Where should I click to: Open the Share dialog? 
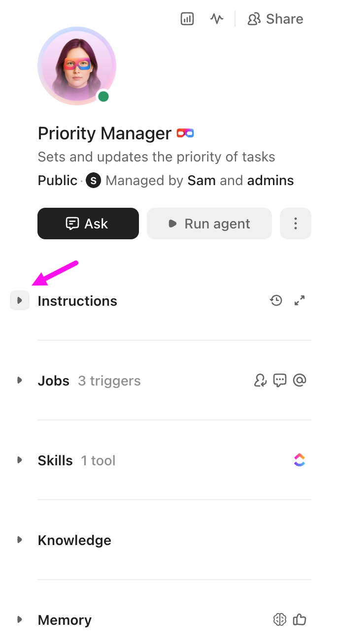[x=275, y=19]
